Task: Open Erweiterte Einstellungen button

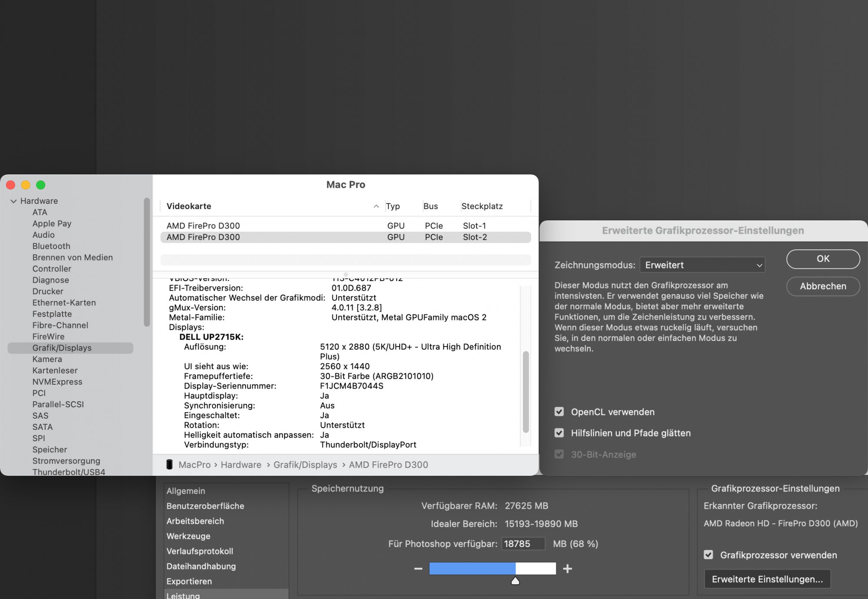Action: click(x=767, y=579)
